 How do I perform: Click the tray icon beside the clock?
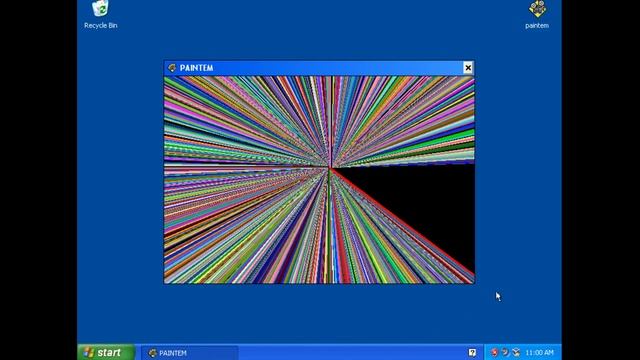(x=516, y=352)
